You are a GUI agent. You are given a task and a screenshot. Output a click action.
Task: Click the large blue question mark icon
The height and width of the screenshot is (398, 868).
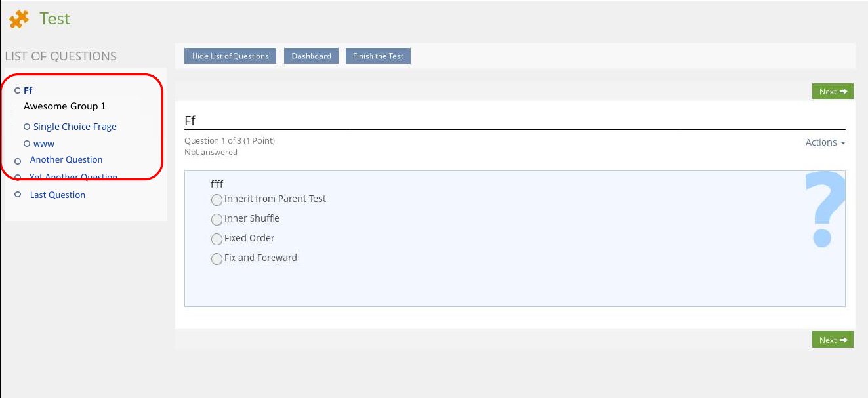click(824, 210)
